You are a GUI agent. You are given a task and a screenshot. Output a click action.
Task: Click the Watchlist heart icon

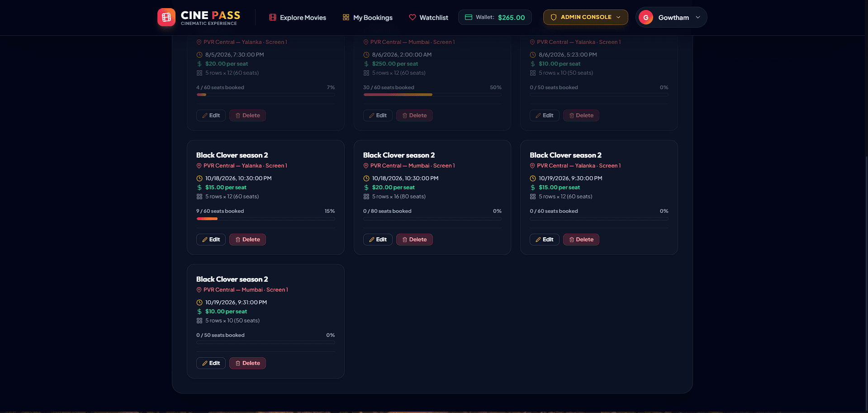point(412,17)
